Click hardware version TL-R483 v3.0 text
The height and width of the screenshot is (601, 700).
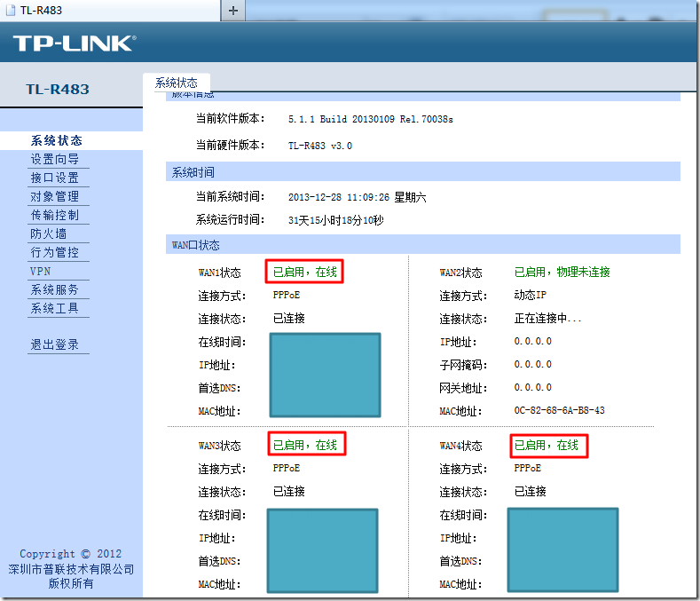[319, 146]
